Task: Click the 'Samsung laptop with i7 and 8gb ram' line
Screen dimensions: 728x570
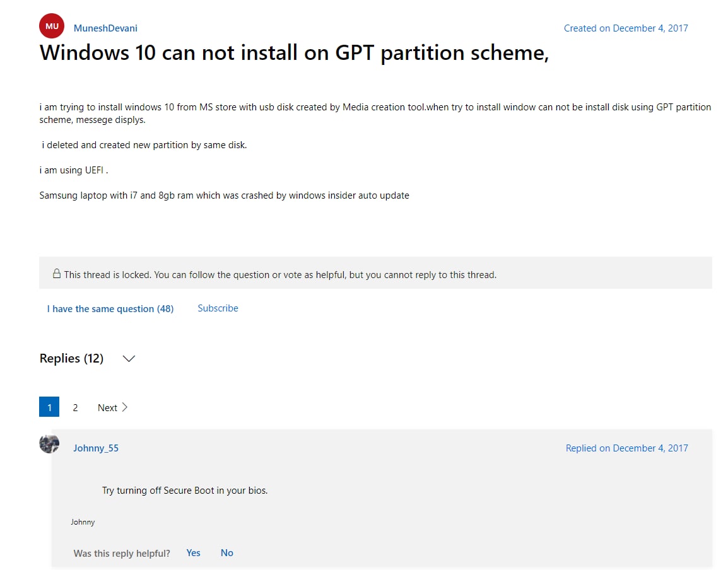Action: pyautogui.click(x=224, y=195)
